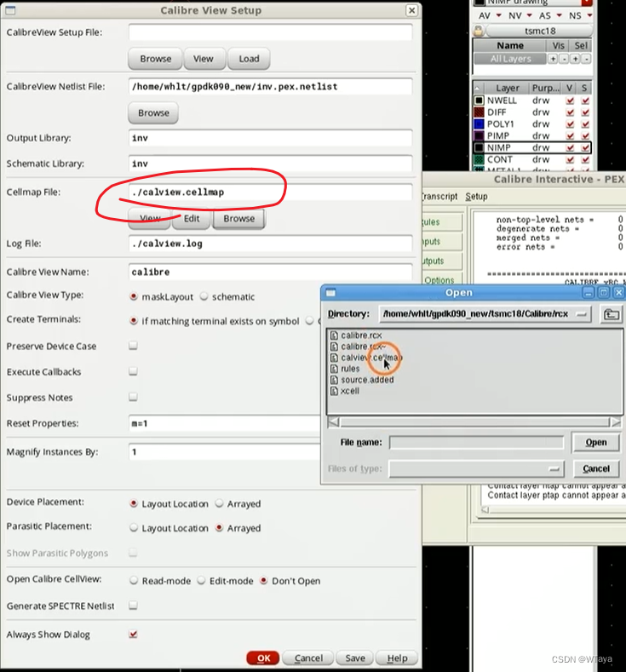Viewport: 626px width, 672px height.
Task: Click the File name field in Open dialog
Action: (x=476, y=442)
